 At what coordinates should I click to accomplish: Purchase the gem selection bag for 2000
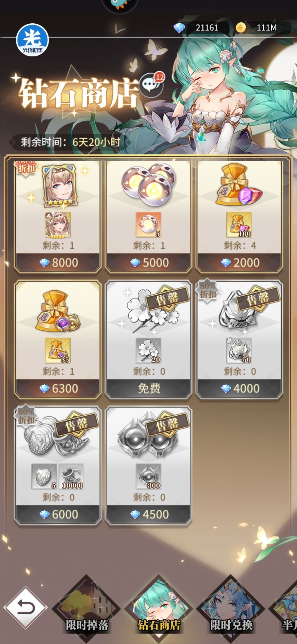[x=239, y=263]
